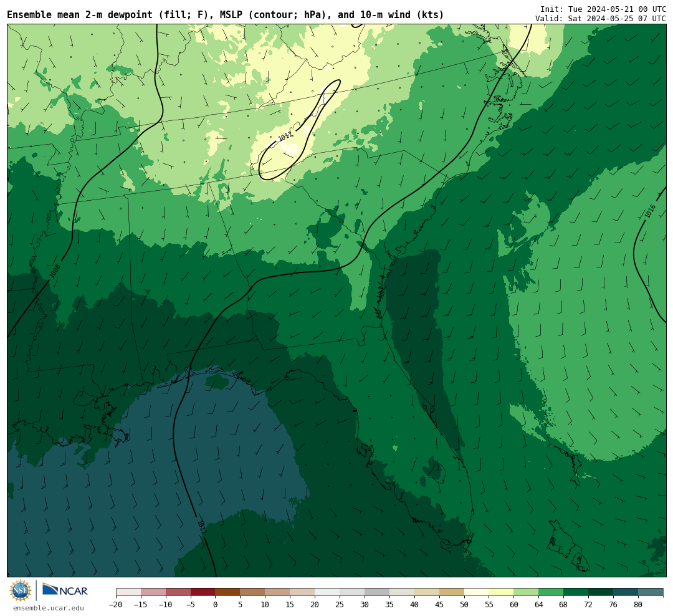This screenshot has width=673, height=616.
Task: Pick the near-white 20 to 25 swatch
Action: tap(328, 592)
